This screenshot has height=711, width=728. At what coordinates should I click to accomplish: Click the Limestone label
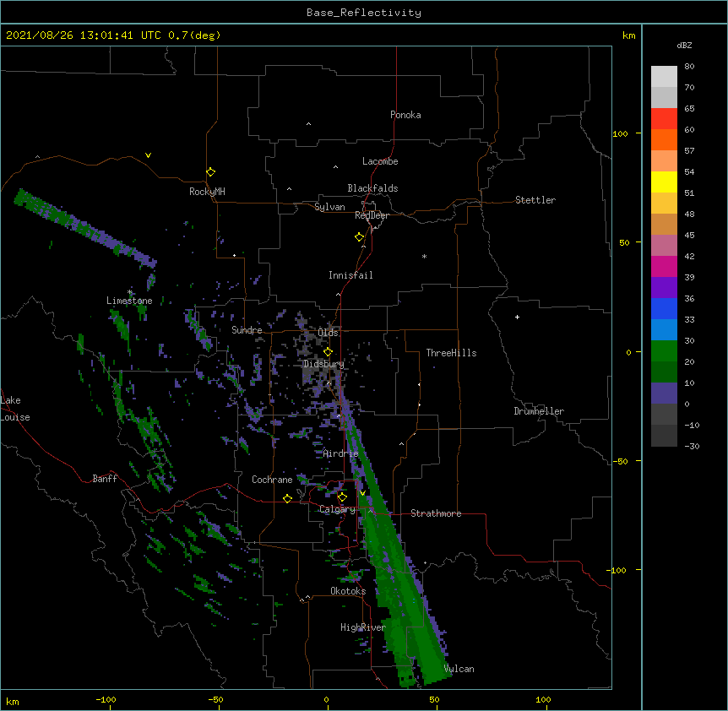pyautogui.click(x=129, y=301)
